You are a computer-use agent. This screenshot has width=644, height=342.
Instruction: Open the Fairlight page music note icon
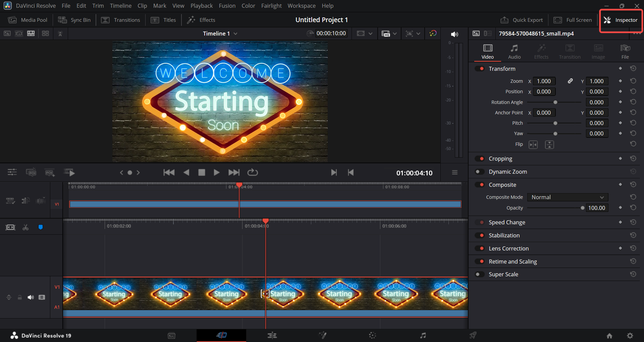tap(423, 335)
